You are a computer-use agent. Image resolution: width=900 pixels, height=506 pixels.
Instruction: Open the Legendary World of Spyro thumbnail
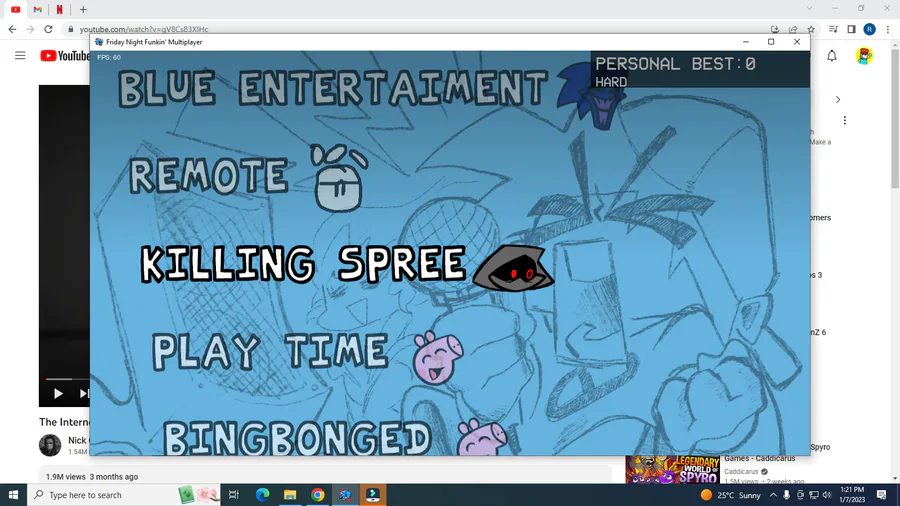(673, 470)
